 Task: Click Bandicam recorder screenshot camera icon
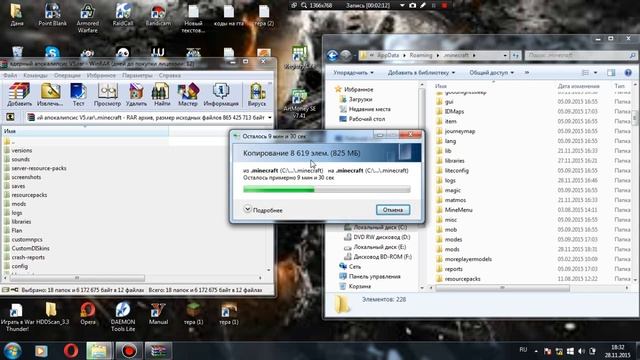413,6
